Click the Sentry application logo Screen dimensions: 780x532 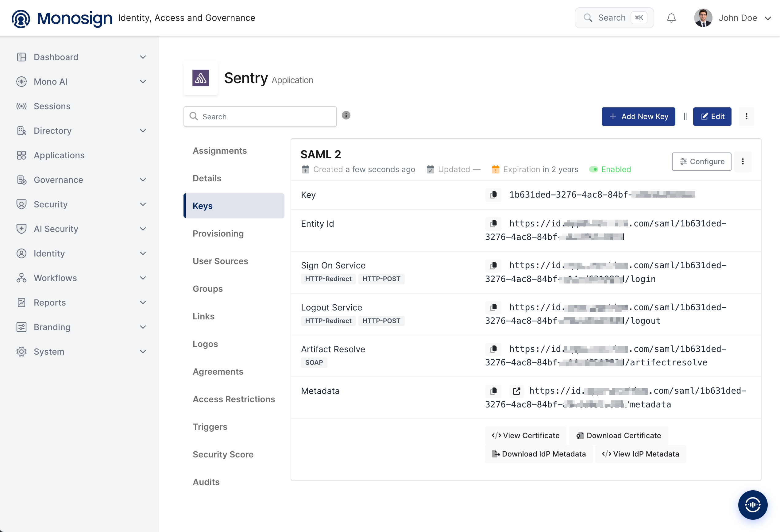tap(201, 78)
